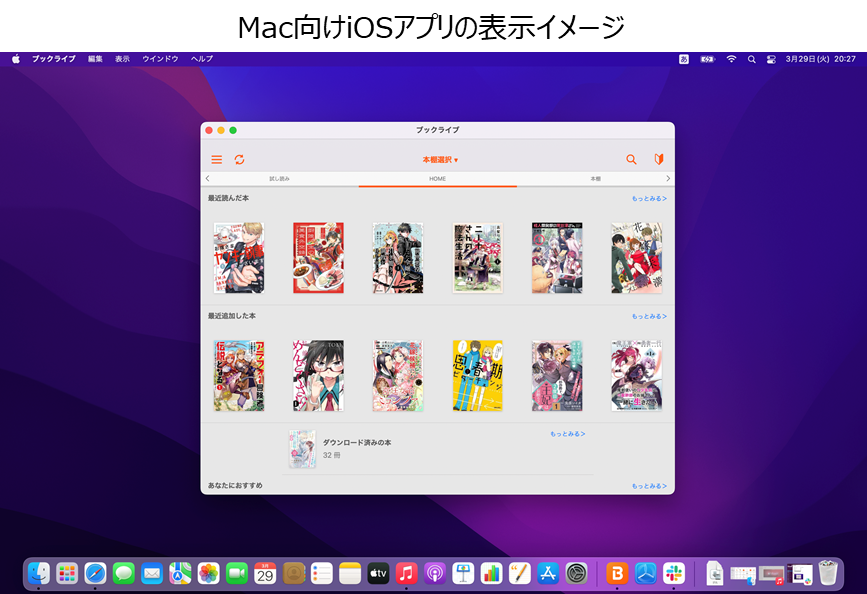Click the battery status icon

(708, 59)
